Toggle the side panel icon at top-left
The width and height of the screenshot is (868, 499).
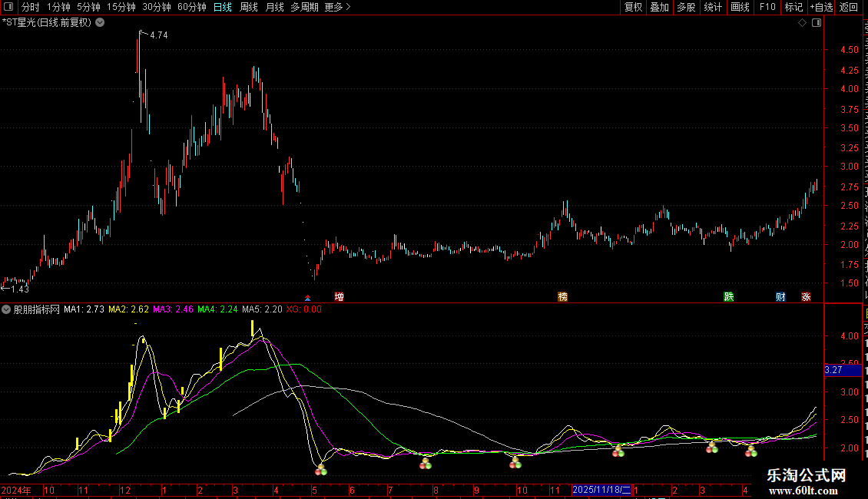click(x=8, y=7)
